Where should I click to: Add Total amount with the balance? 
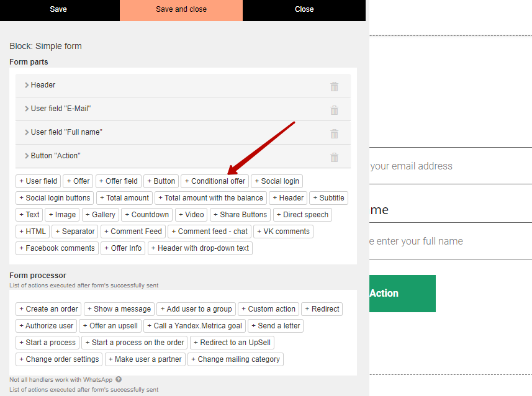[x=210, y=198]
